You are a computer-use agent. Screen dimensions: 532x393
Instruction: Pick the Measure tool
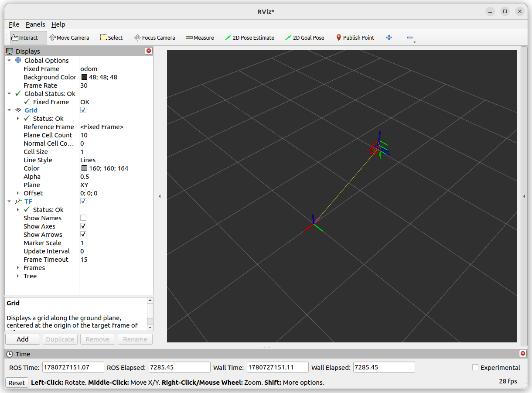point(200,38)
